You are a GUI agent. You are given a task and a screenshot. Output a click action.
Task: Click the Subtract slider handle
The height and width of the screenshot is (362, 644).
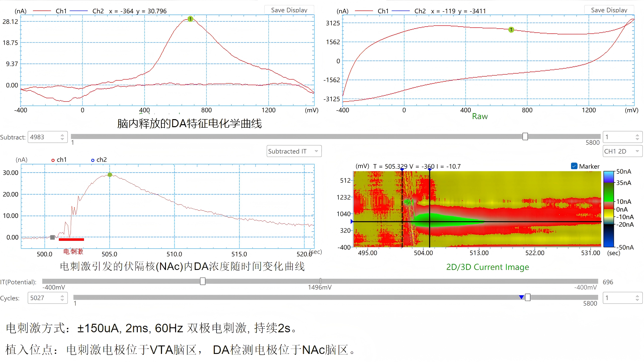click(525, 136)
